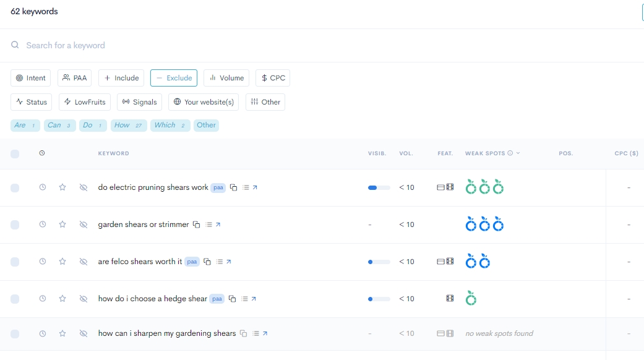Copy keyword 'how can i sharpen my gardening shears'
Screen dimensions: 644x360
pos(243,333)
